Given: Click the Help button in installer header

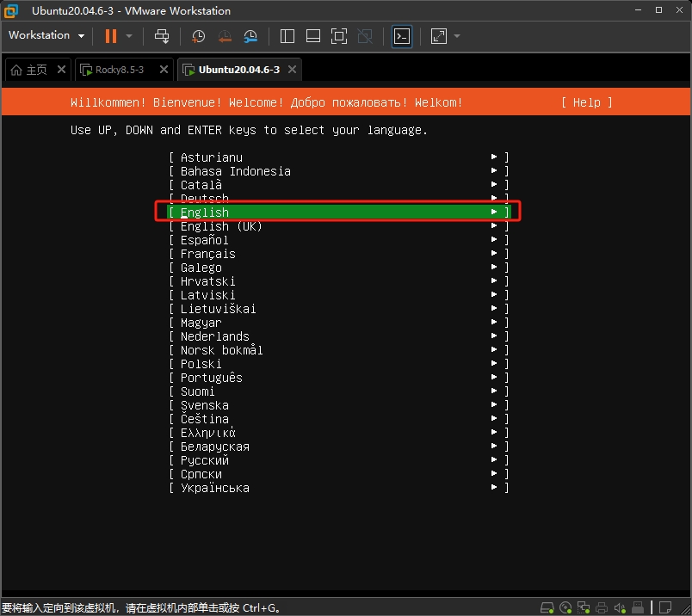Looking at the screenshot, I should point(586,102).
